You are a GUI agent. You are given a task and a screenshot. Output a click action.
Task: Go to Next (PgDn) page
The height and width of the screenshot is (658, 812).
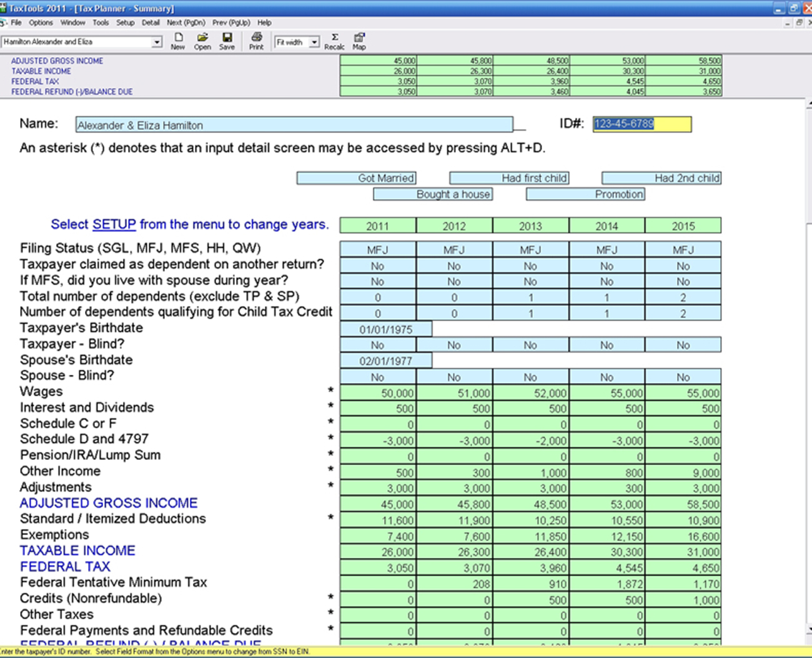(x=186, y=22)
